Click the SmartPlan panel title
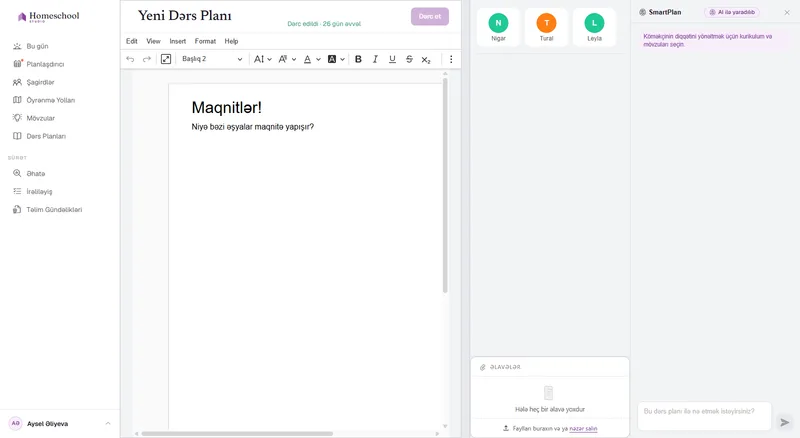This screenshot has width=800, height=438. tap(664, 12)
